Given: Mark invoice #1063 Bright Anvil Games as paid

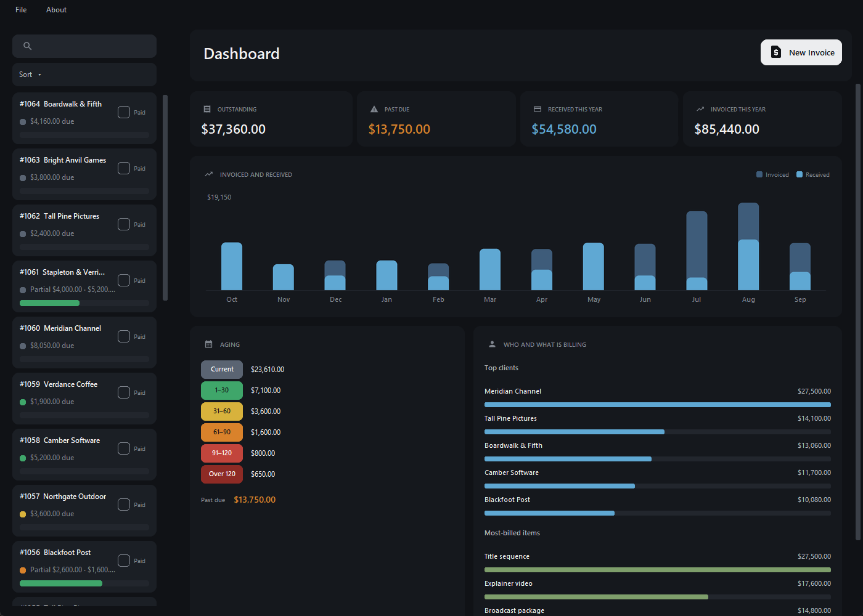Looking at the screenshot, I should tap(124, 168).
